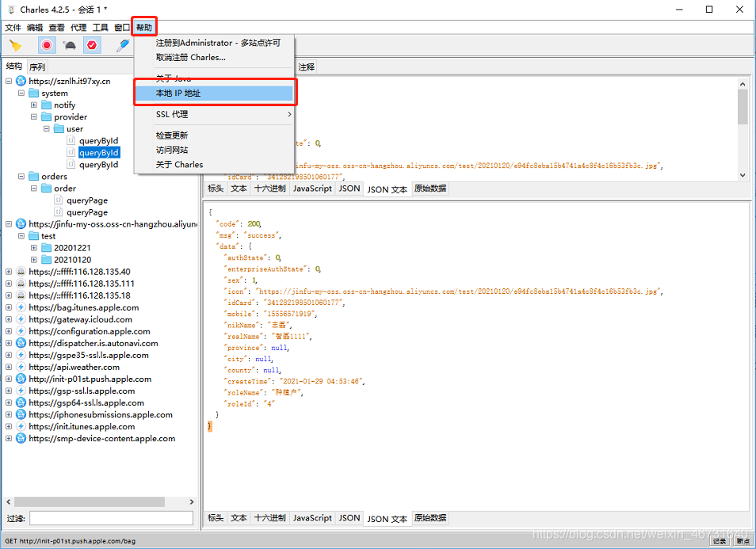Open the upper pane JavaScript tab
Screen dimensions: 756x549
coord(312,189)
